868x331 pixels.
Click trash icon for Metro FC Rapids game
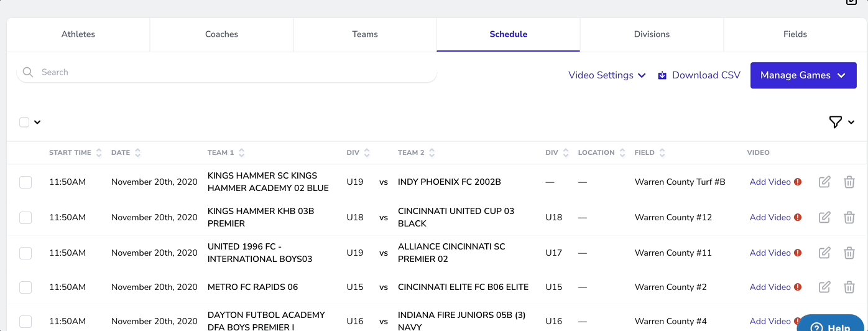click(849, 287)
